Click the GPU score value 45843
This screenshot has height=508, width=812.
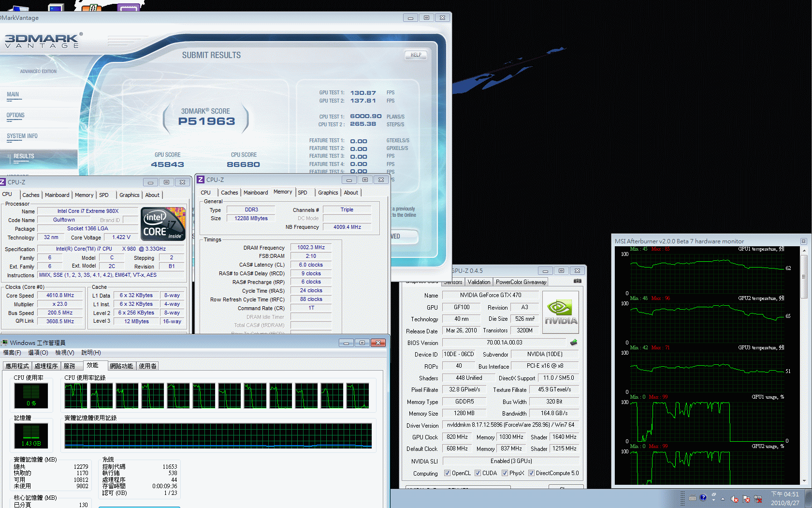(167, 164)
